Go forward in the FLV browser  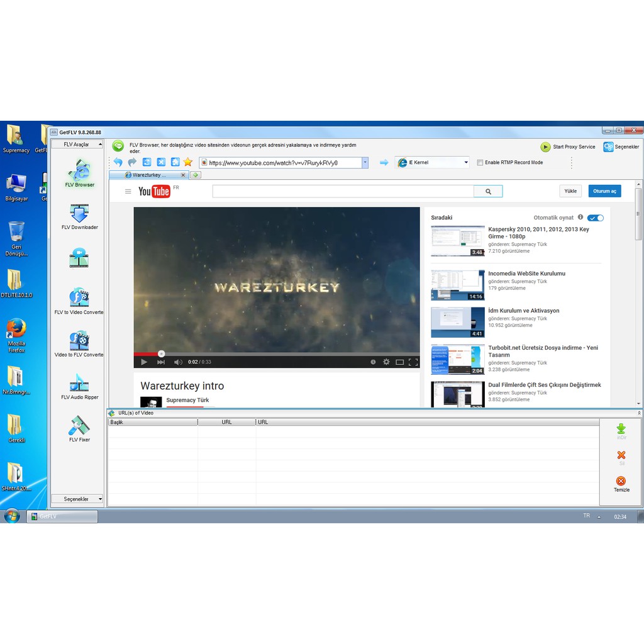[132, 162]
